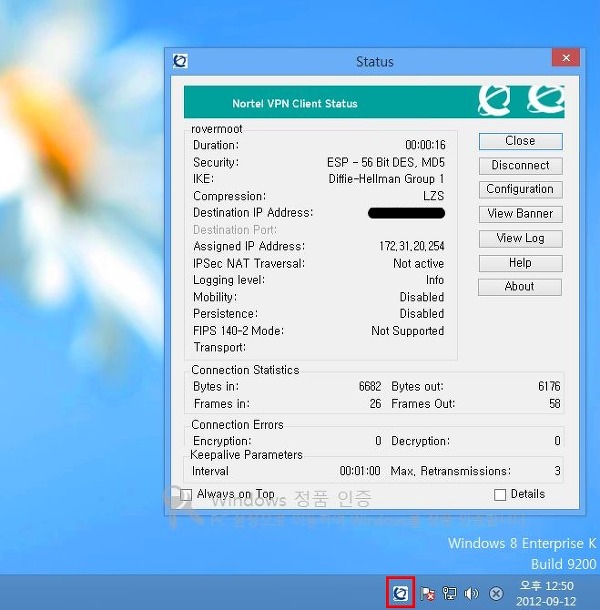Screen dimensions: 600x610
Task: Click the Interval value 00:01:00
Action: (360, 471)
